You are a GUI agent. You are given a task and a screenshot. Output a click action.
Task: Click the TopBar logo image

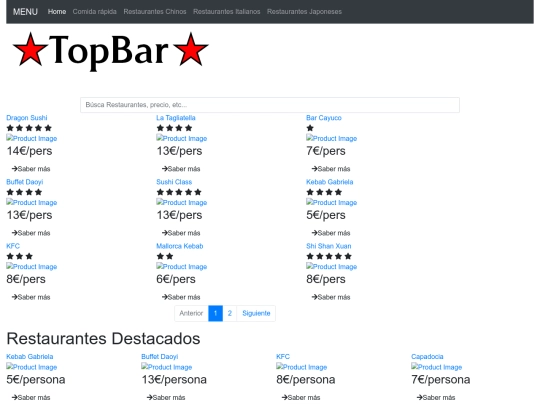point(111,52)
